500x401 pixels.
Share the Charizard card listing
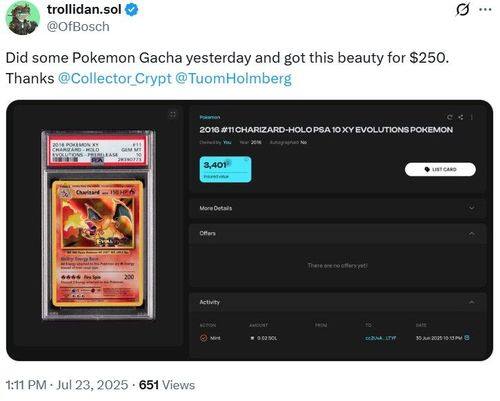461,117
